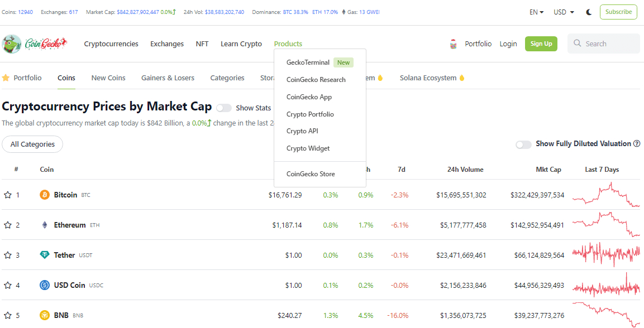
Task: Favorite Bitcoin with its star icon
Action: point(7,195)
